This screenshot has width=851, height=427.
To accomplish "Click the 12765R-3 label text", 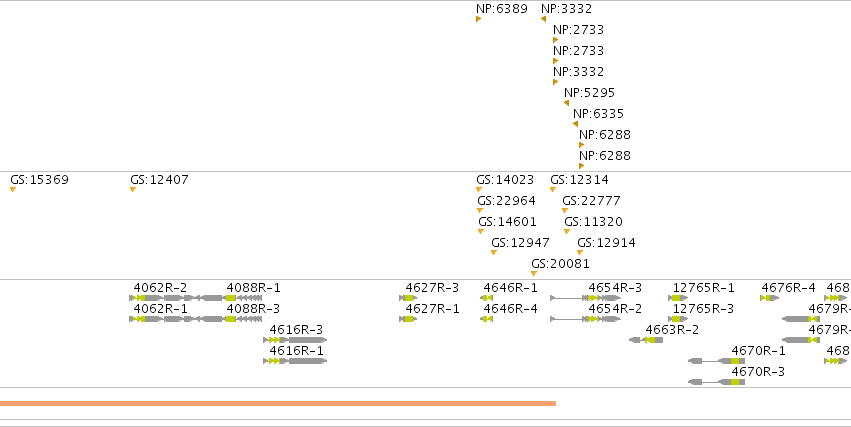I will tap(703, 309).
